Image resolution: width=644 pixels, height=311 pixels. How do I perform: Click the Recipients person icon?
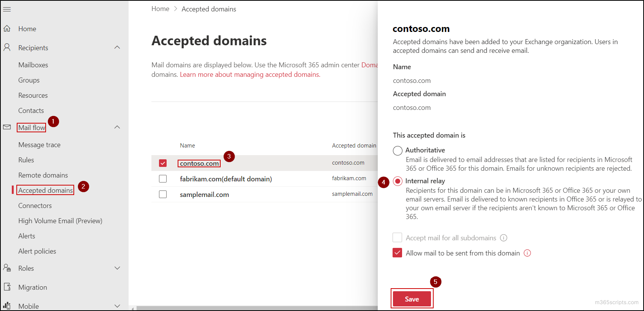[x=7, y=48]
